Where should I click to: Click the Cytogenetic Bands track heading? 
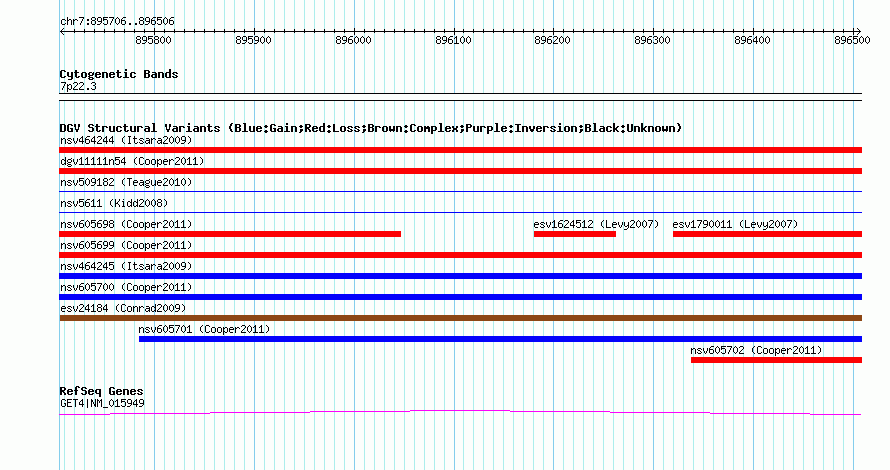119,74
